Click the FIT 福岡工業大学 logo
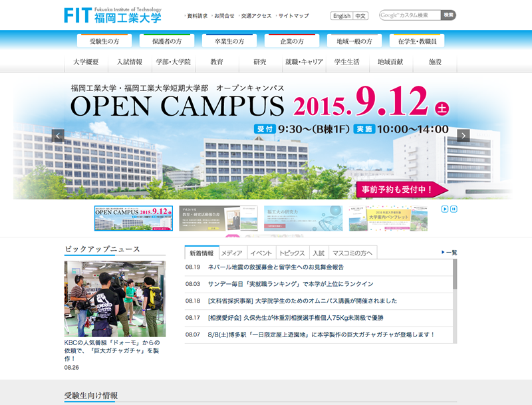Image resolution: width=532 pixels, height=405 pixels. pos(112,15)
